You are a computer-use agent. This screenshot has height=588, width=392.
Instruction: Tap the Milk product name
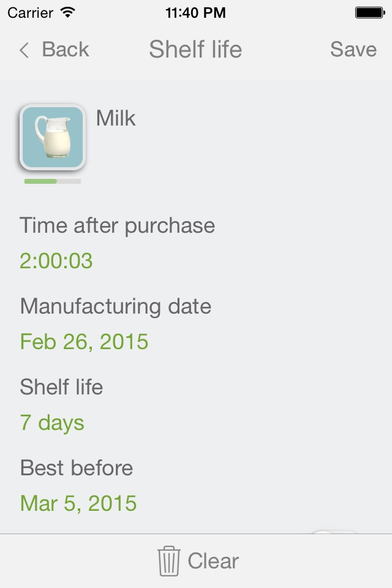[116, 118]
